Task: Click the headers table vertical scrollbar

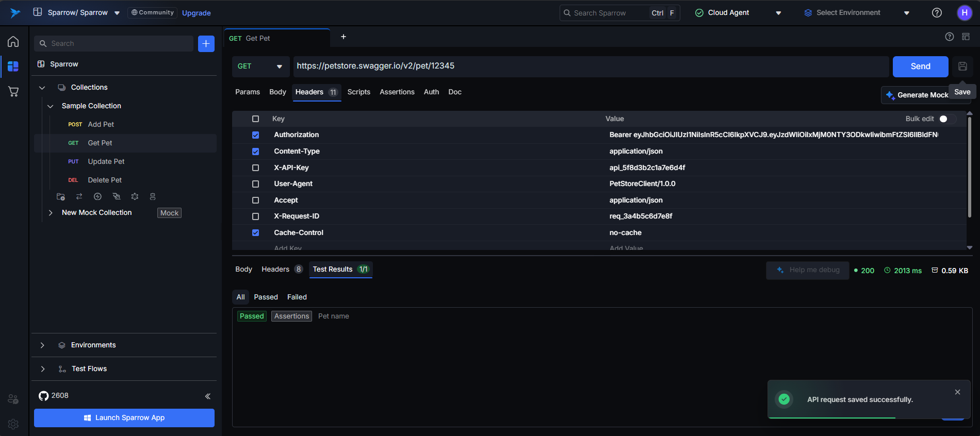Action: pos(969,165)
